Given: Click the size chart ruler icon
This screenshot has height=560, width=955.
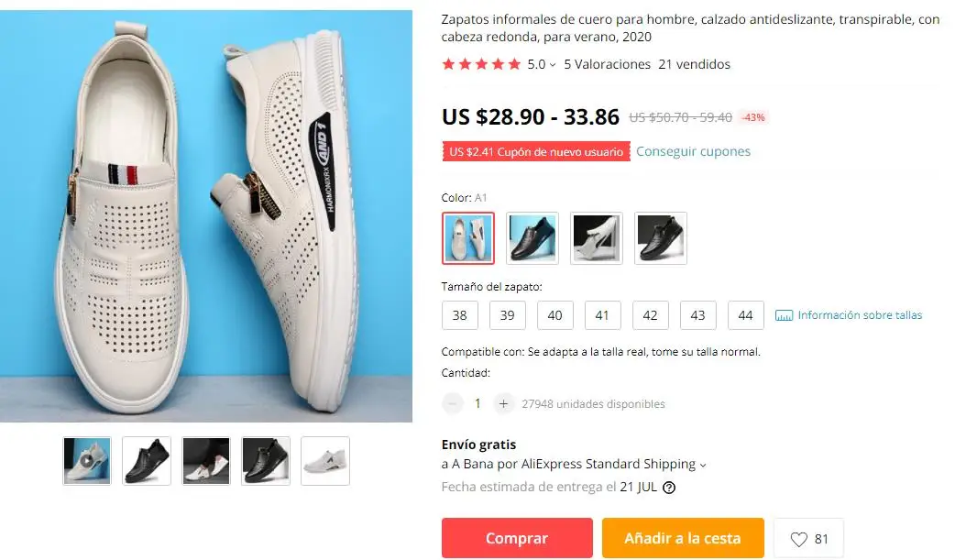Looking at the screenshot, I should tap(784, 315).
